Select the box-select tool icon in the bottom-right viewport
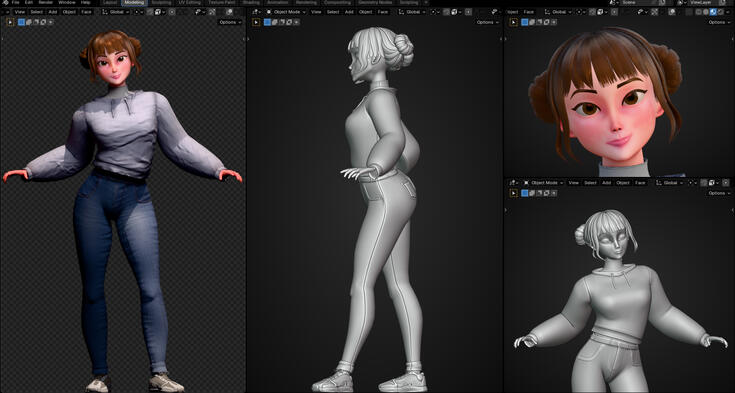The height and width of the screenshot is (393, 735). tap(513, 193)
